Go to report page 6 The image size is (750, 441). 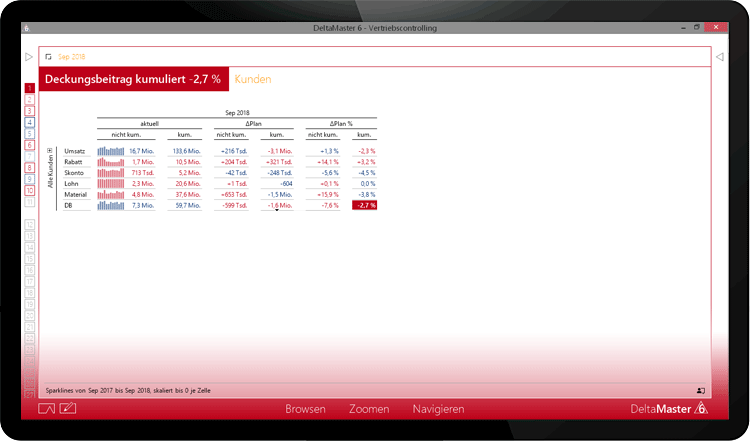coord(30,145)
